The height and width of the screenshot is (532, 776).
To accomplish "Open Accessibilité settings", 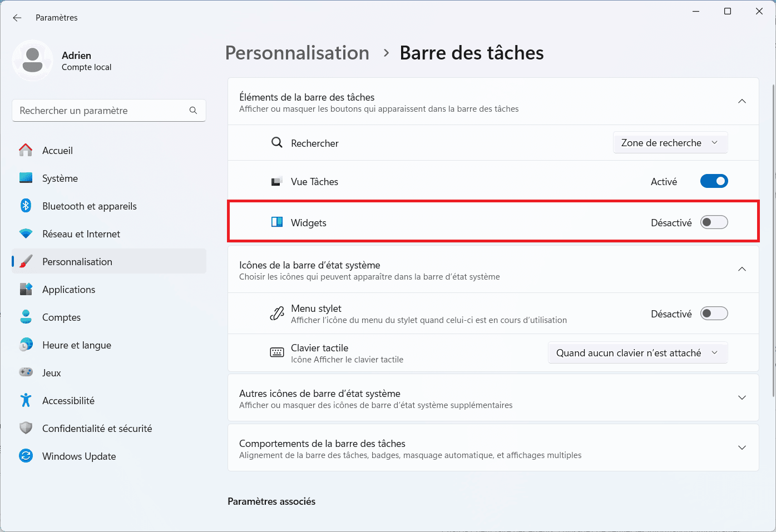I will [109, 400].
